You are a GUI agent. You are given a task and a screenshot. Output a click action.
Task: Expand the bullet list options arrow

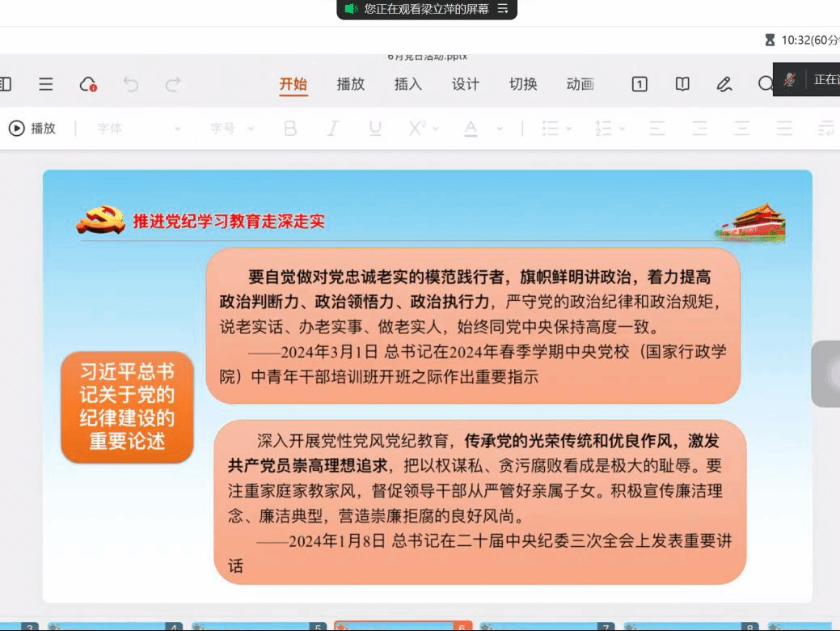point(569,129)
